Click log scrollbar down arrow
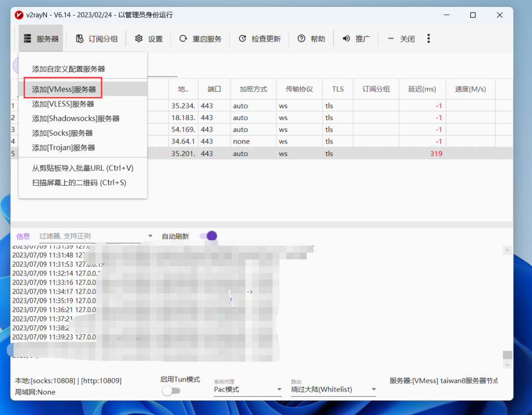Image resolution: width=532 pixels, height=415 pixels. (507, 365)
